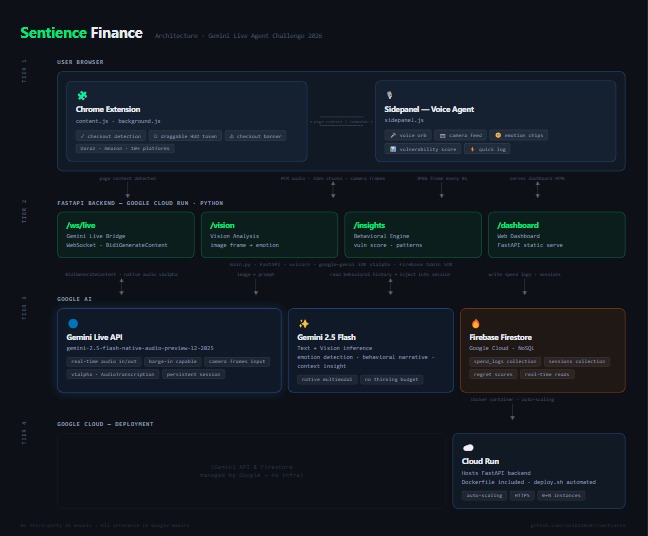Click the sidepanel.js filename text

[x=404, y=120]
